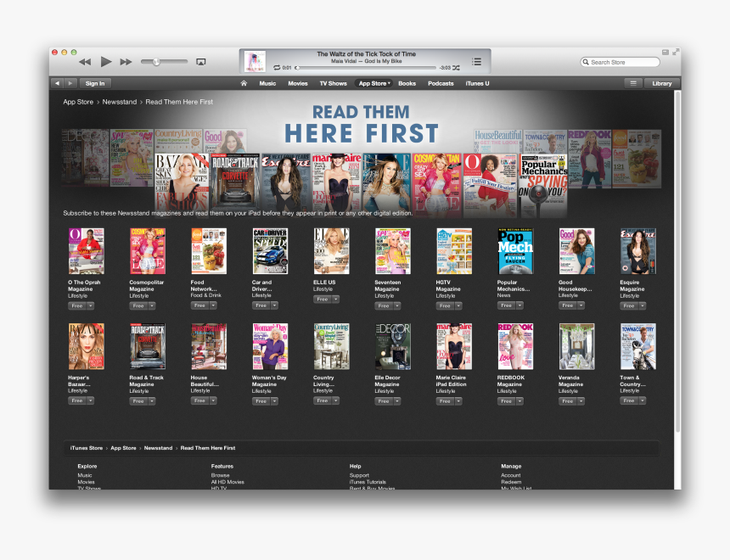The height and width of the screenshot is (560, 730).
Task: Click Free button for Road & Track Magazine
Action: (138, 400)
